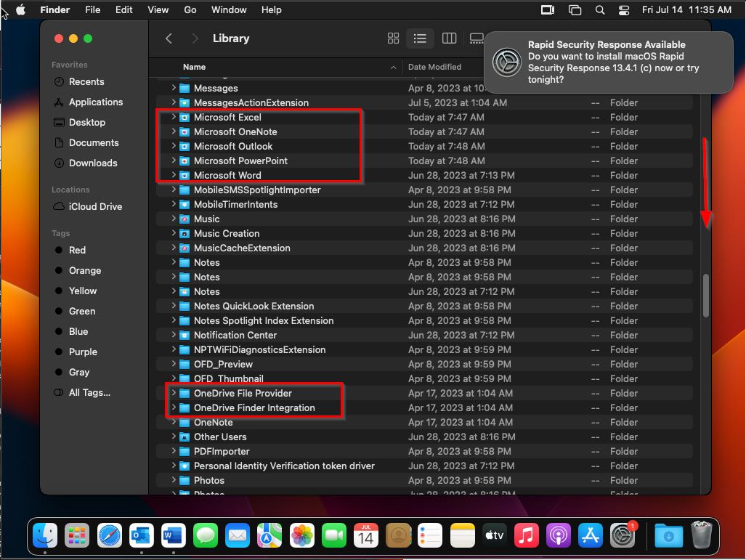Switch Finder to gallery view
The image size is (746, 560).
(477, 38)
